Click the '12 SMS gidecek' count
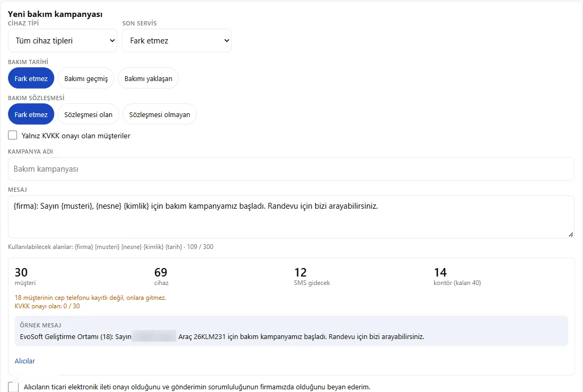Screen dimensions: 583x392 (x=312, y=277)
